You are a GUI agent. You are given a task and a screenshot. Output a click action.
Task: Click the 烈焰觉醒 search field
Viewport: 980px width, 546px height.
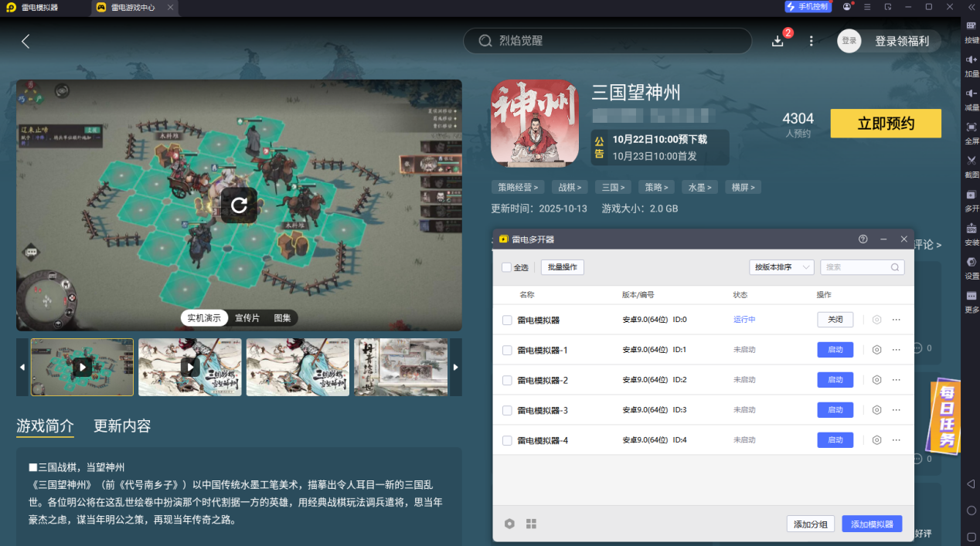pyautogui.click(x=607, y=41)
